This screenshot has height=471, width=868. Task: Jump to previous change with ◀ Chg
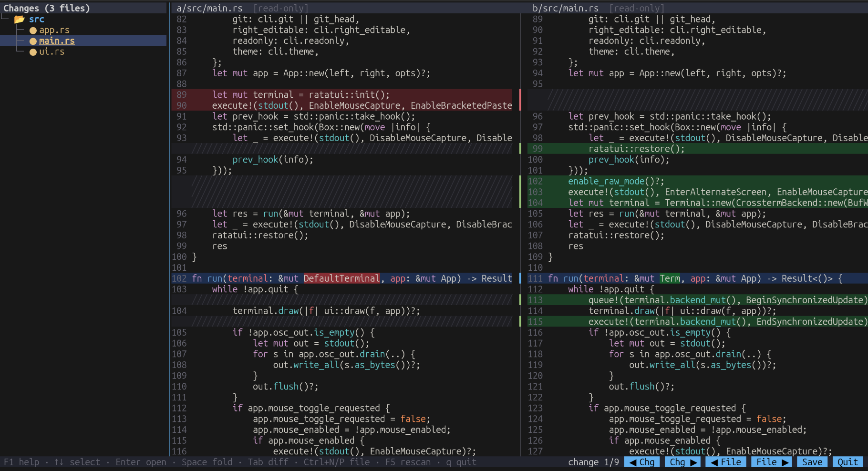click(x=642, y=462)
